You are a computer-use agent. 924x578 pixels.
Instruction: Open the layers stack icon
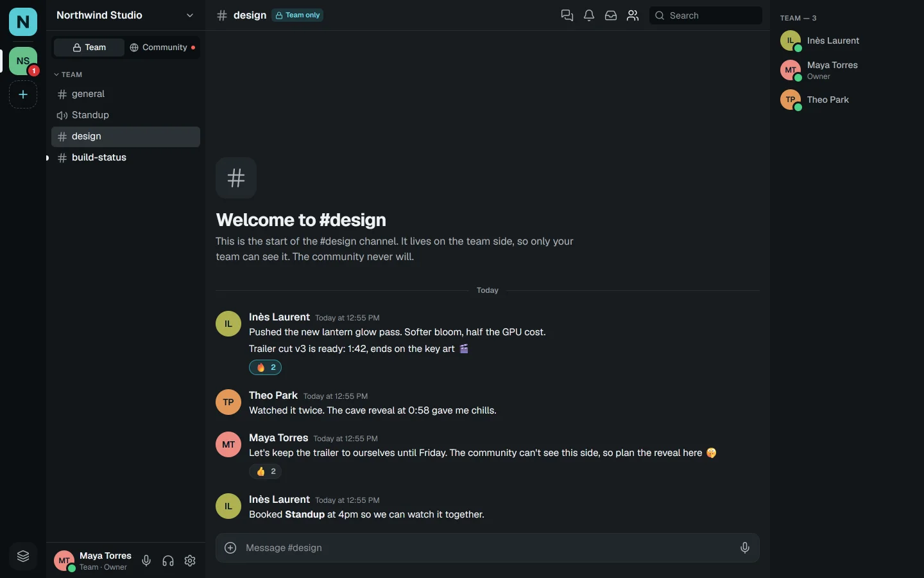pos(23,556)
